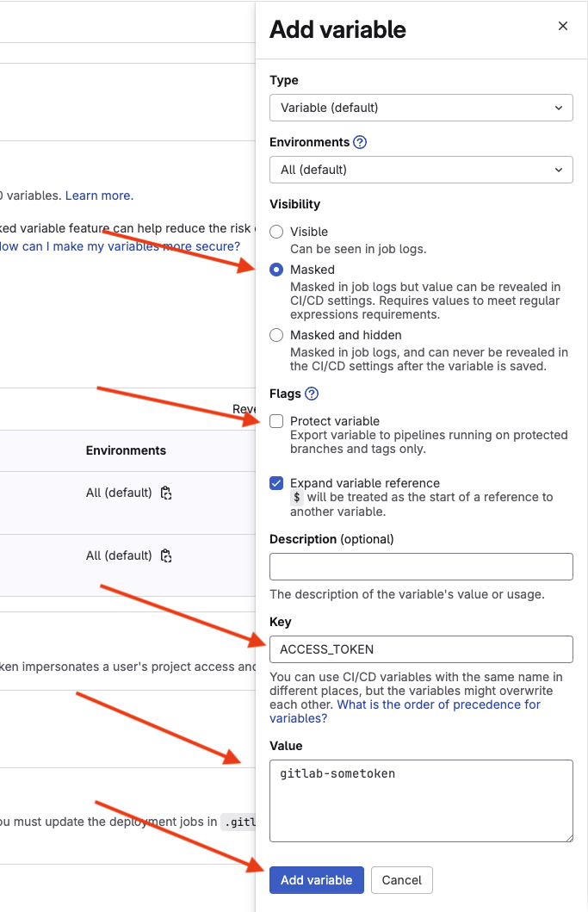
Task: Choose Masked and hidden visibility
Action: (276, 335)
